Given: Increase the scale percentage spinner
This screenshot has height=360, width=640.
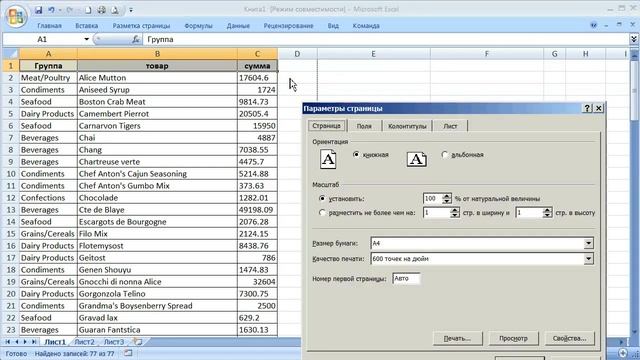Looking at the screenshot, I should click(447, 196).
